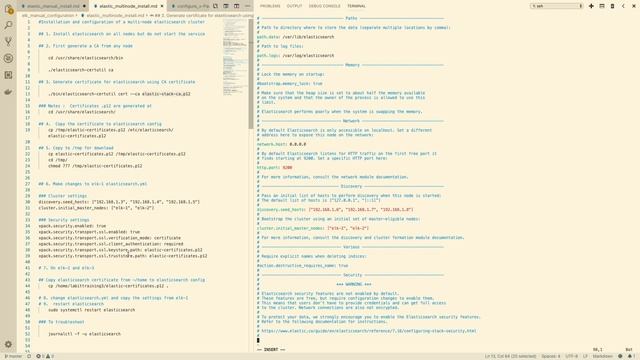Split the editor right

click(237, 6)
